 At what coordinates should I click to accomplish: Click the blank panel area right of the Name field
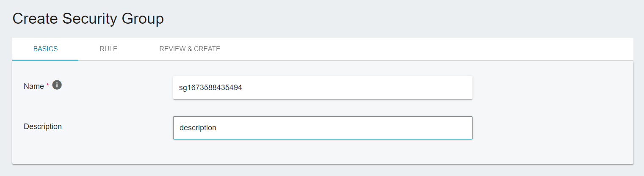pos(553,88)
